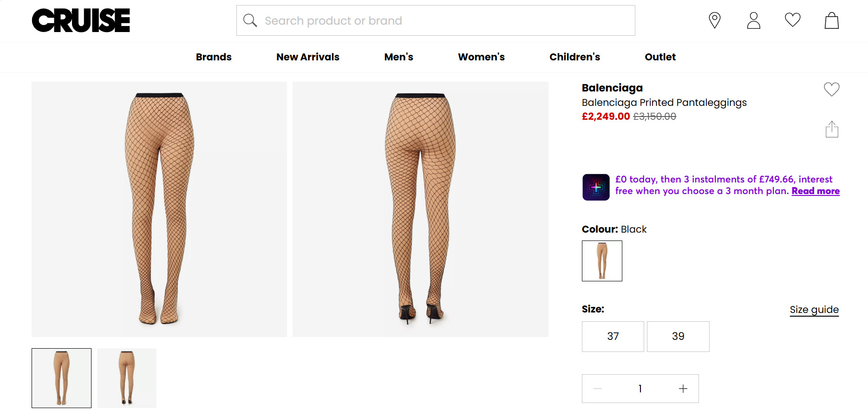Open the wishlist heart in header

792,20
